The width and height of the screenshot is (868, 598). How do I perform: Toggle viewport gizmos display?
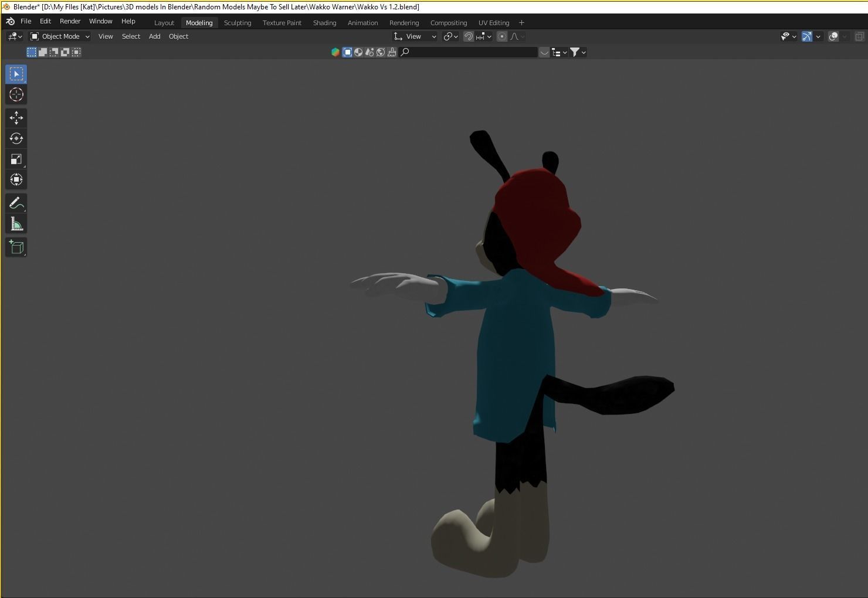pyautogui.click(x=807, y=36)
